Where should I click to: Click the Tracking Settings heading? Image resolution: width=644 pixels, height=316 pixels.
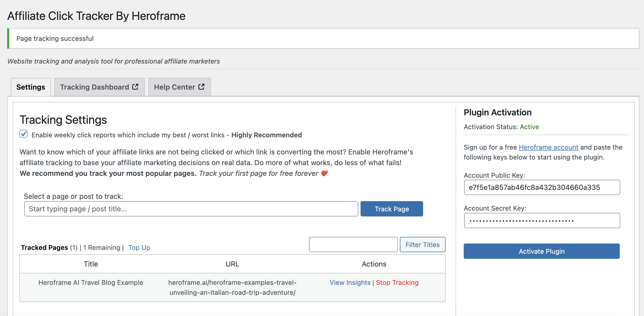[x=63, y=120]
